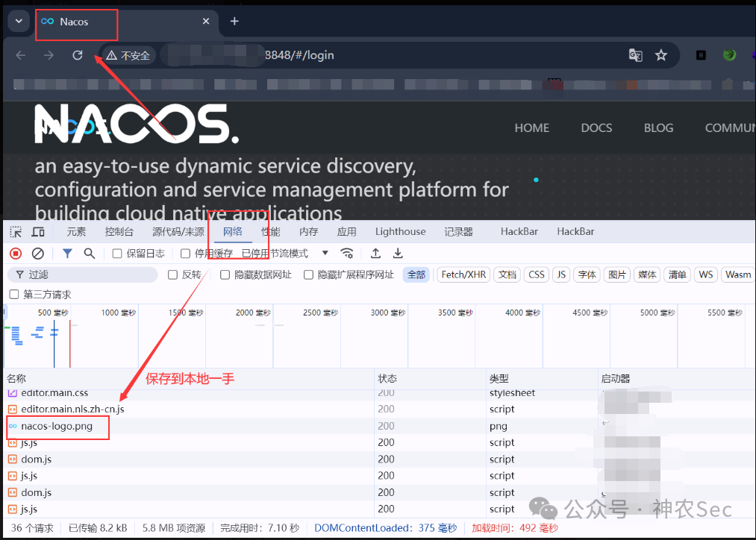The width and height of the screenshot is (756, 540).
Task: Switch to the 元素 DevTools tab
Action: point(76,232)
